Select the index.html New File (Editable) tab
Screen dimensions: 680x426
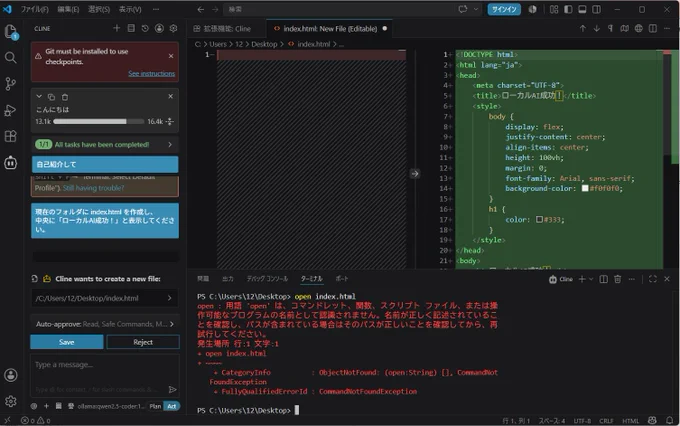(330, 29)
